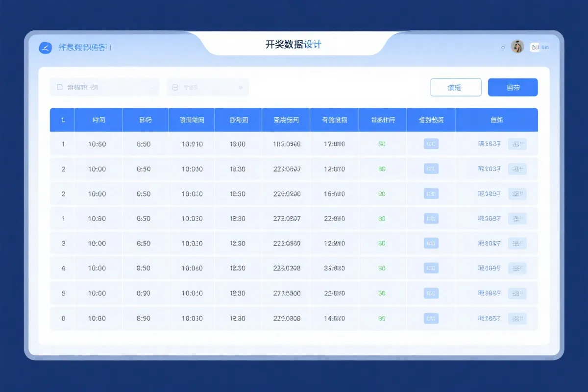Click the blue table header row

point(294,119)
